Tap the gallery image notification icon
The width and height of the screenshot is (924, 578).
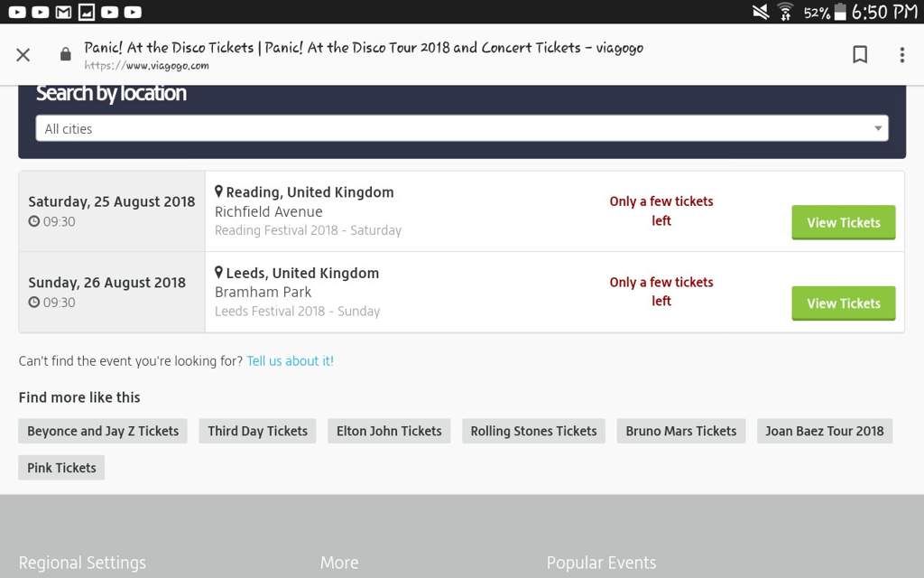point(87,12)
